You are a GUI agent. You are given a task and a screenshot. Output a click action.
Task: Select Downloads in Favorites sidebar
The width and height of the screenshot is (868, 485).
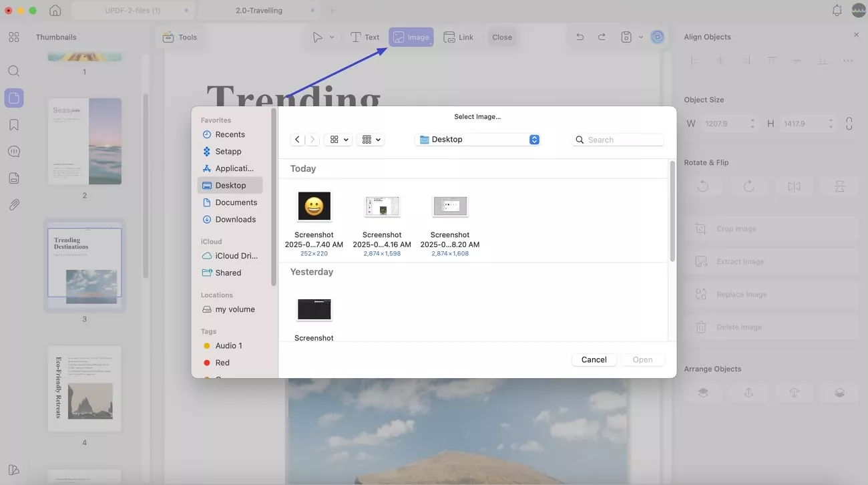pos(235,219)
